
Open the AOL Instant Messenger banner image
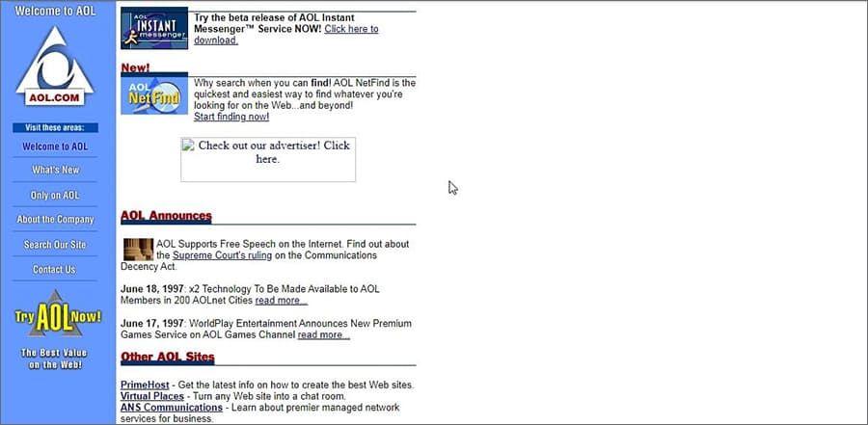[x=154, y=28]
